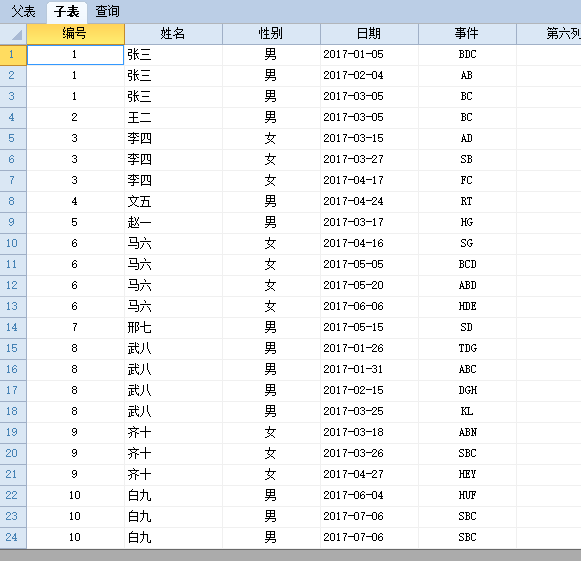Click the 姓名 column header

point(173,34)
